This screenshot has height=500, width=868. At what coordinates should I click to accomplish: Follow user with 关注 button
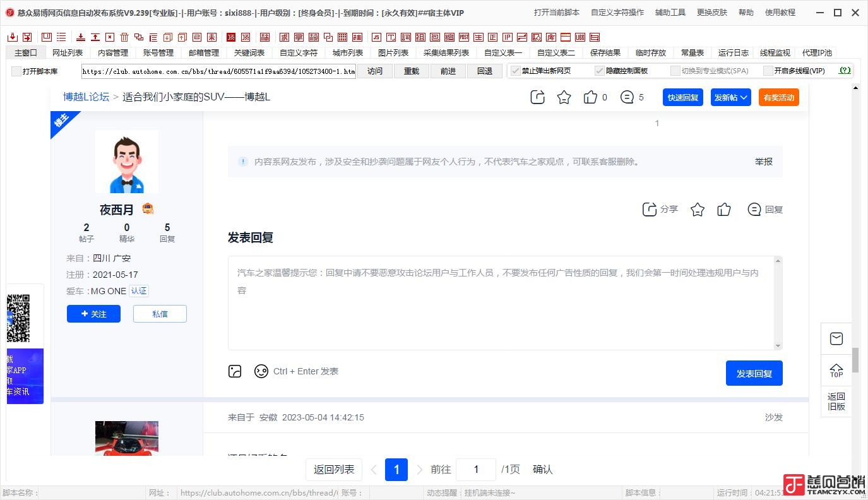click(93, 314)
